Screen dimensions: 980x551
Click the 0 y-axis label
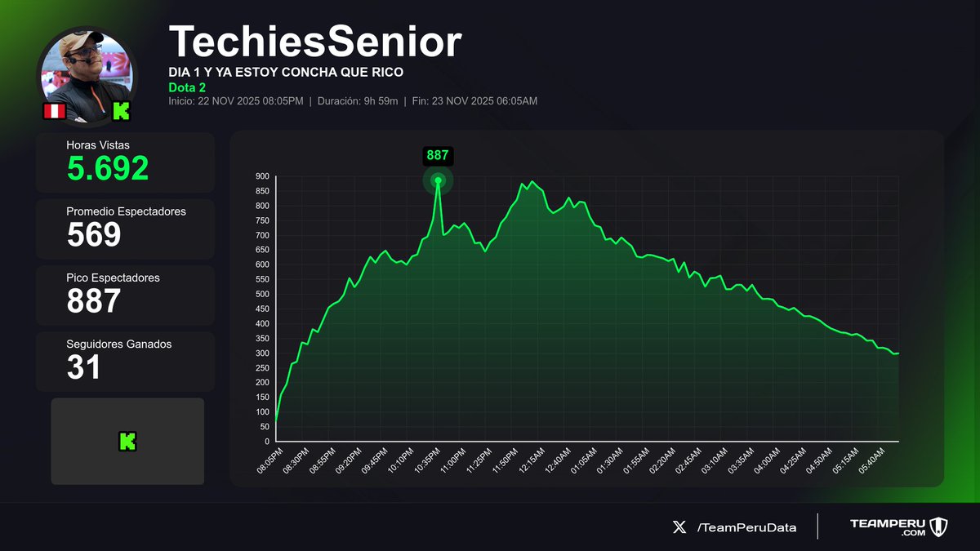point(266,442)
